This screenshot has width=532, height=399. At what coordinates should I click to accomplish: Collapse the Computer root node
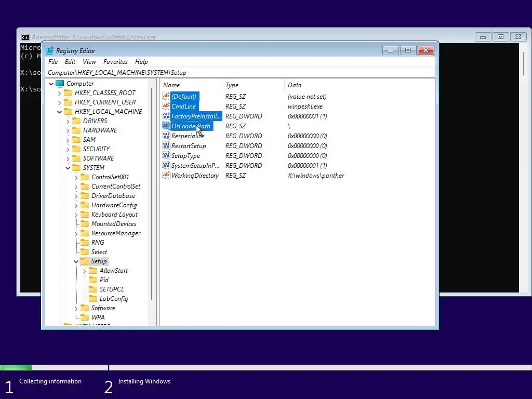pos(51,84)
